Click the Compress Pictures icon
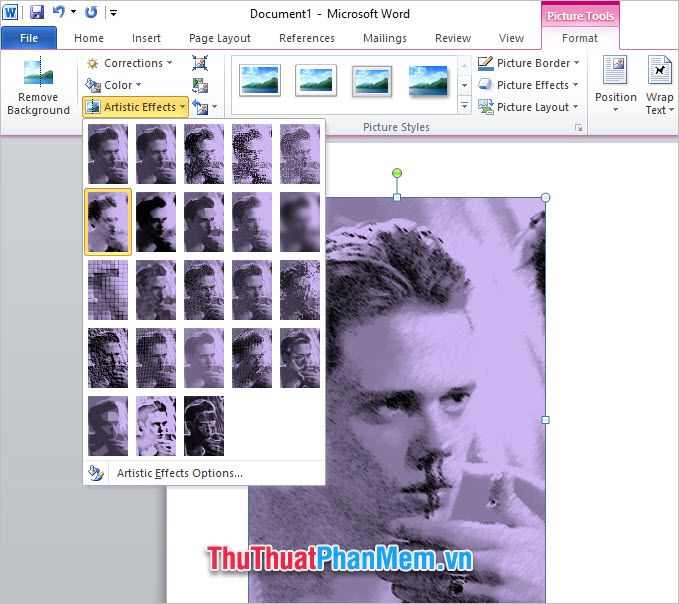Viewport: 679px width, 604px height. tap(200, 63)
